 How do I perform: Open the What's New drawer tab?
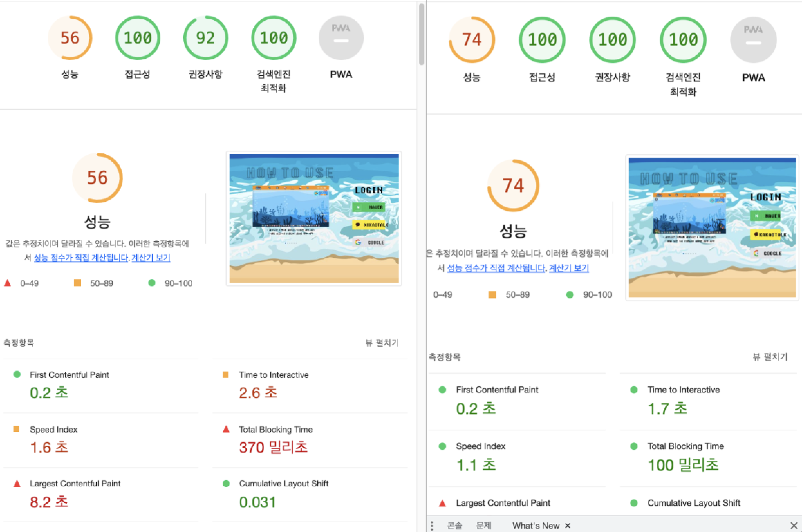tap(535, 525)
